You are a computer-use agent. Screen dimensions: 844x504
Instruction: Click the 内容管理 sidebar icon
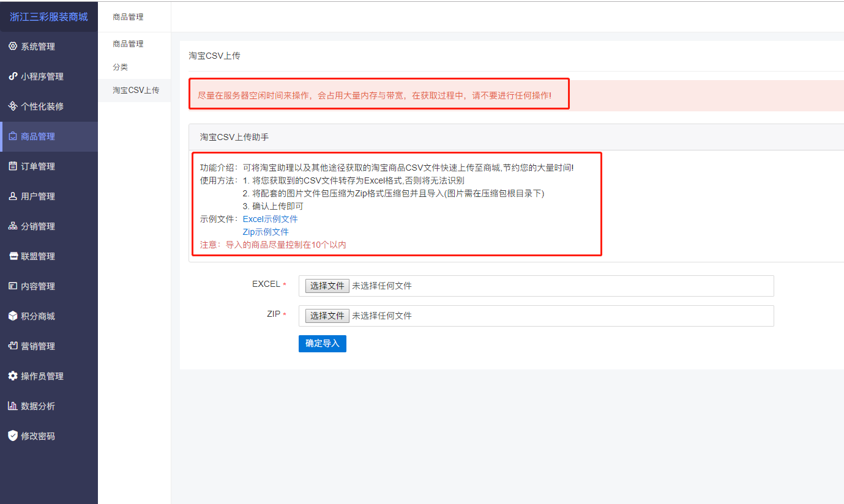click(x=13, y=286)
